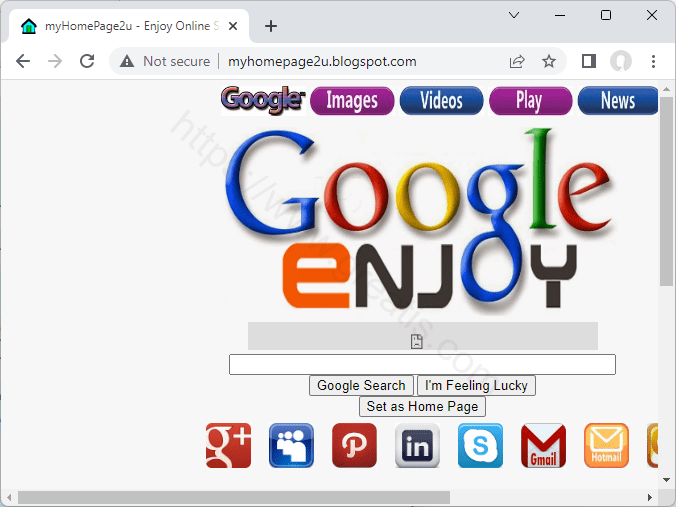Image resolution: width=676 pixels, height=507 pixels.
Task: Click the address bar URL
Action: click(x=322, y=61)
